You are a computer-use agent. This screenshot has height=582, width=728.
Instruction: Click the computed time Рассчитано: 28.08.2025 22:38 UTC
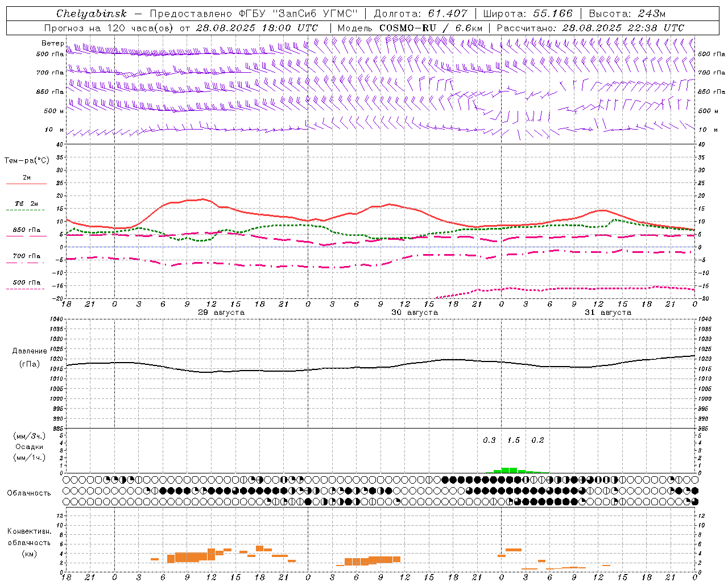click(x=590, y=28)
